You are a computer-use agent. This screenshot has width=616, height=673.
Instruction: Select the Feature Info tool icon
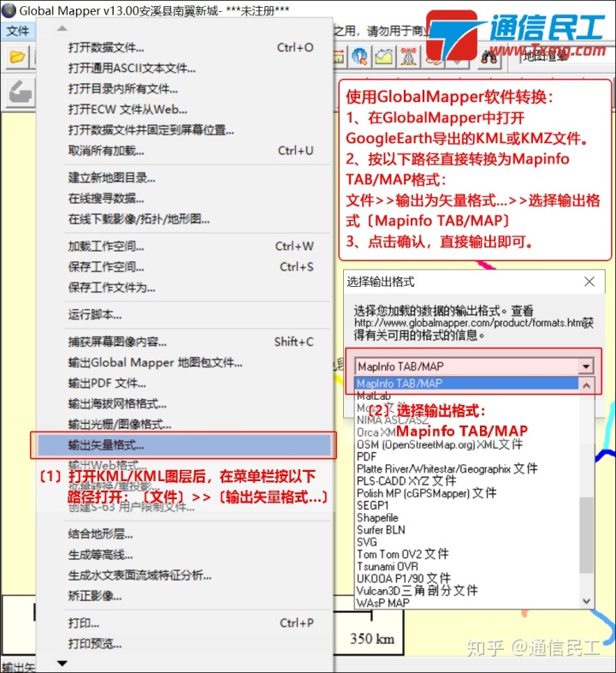tap(359, 57)
